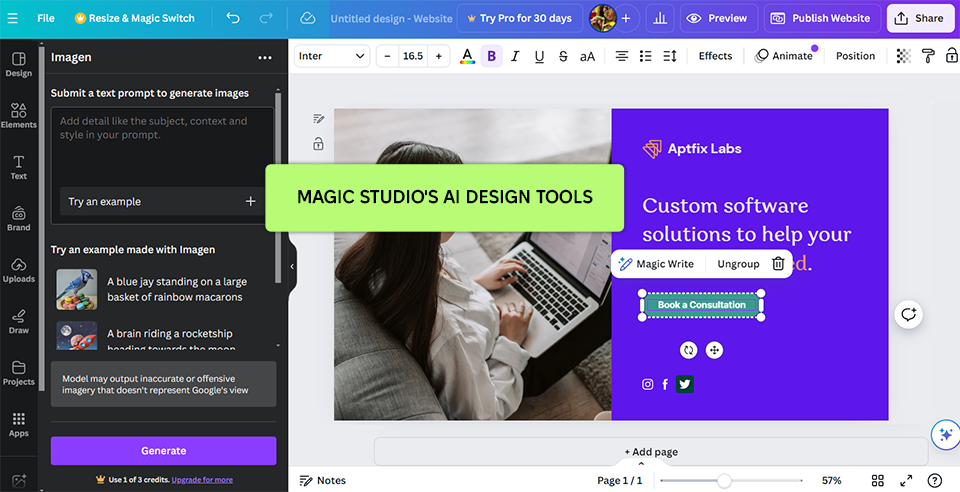Click Publish Website button
The image size is (960, 492).
pos(822,18)
